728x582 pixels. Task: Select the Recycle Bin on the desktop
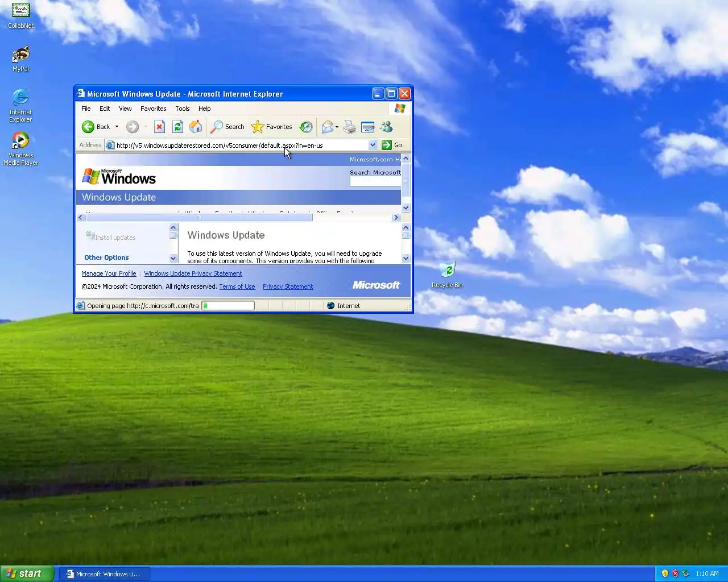(448, 275)
